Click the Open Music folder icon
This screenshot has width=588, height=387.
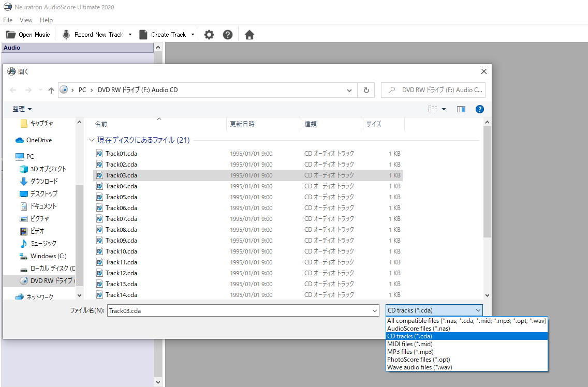(x=10, y=35)
